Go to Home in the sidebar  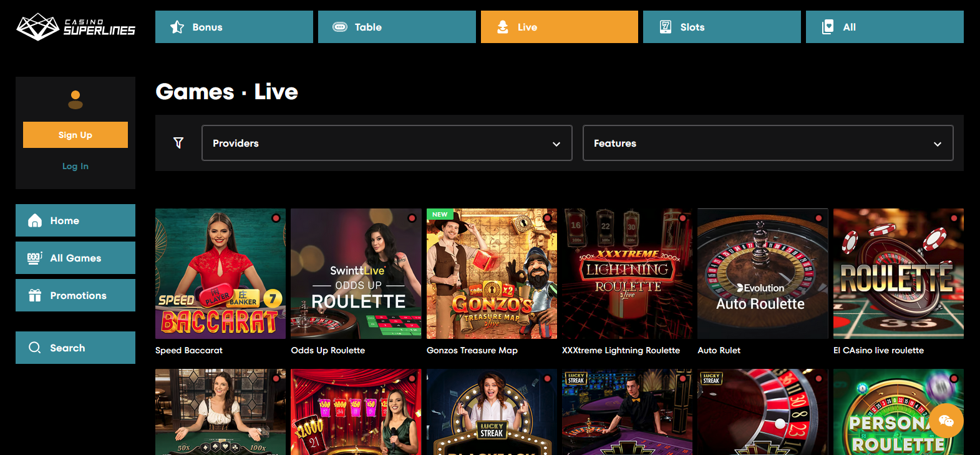pyautogui.click(x=75, y=220)
